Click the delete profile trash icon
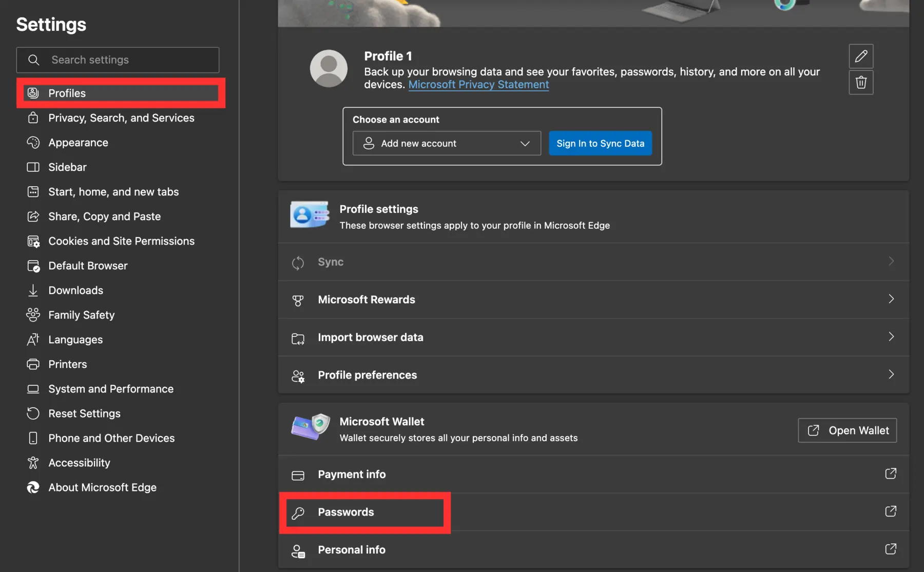Viewport: 924px width, 572px height. [x=861, y=82]
